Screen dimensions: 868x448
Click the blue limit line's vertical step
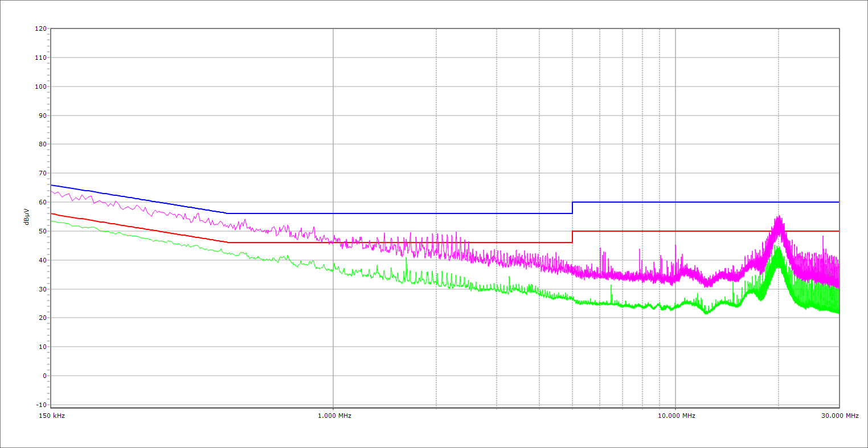click(x=572, y=208)
